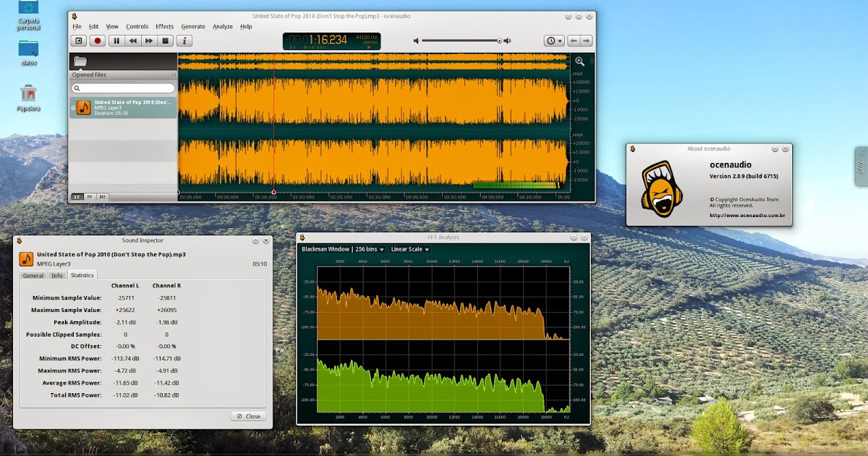Click the red Record button
Viewport: 868px width, 456px height.
[x=97, y=41]
